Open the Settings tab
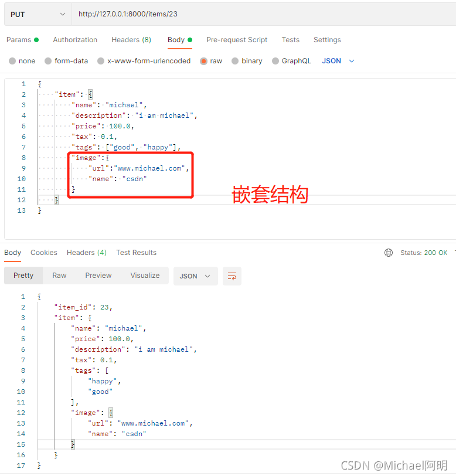Viewport: 456px width, 476px height. (327, 40)
